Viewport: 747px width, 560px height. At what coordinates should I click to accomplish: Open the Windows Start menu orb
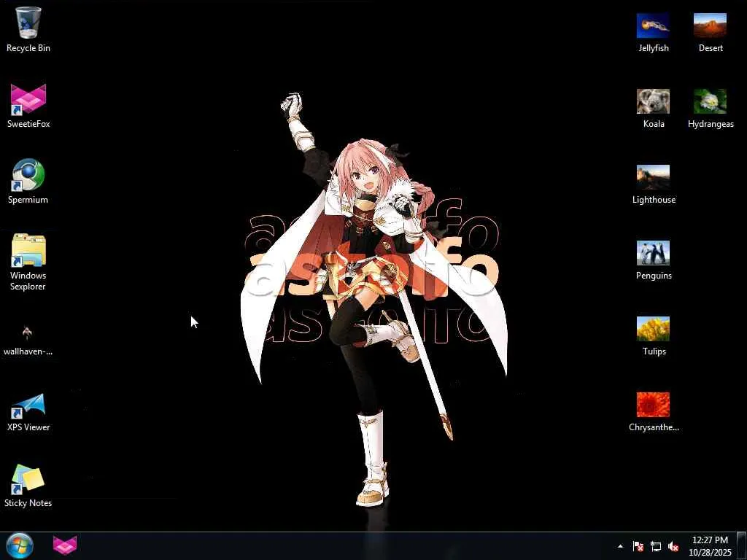click(20, 545)
